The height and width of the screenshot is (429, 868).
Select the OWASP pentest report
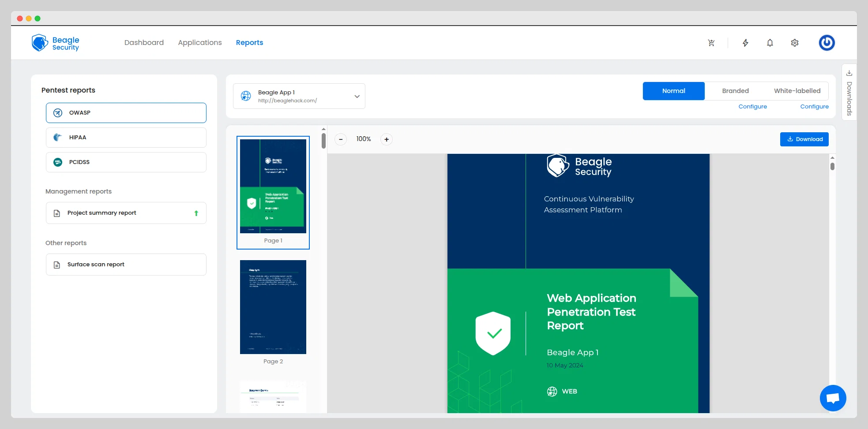click(x=126, y=113)
